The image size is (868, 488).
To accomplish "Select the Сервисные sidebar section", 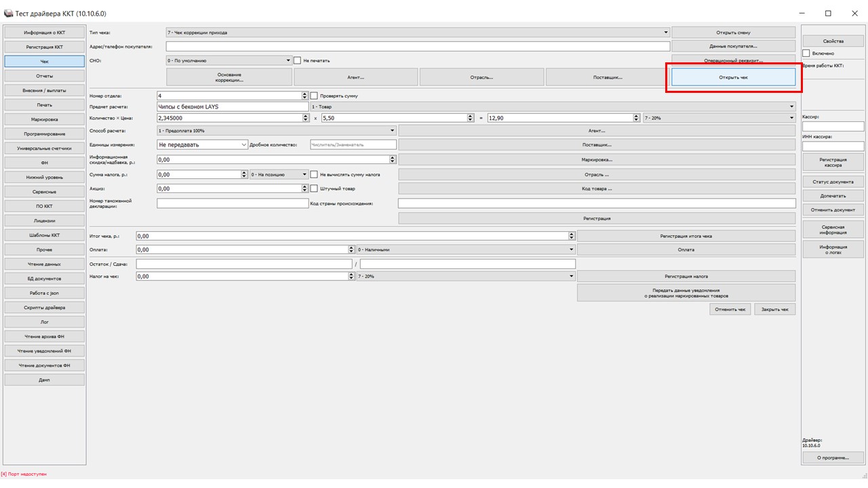I will coord(45,192).
